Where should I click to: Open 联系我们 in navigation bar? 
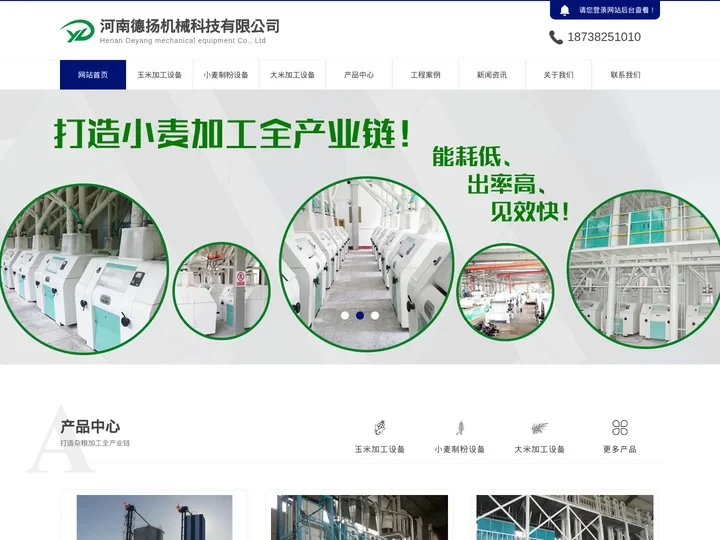pos(625,75)
